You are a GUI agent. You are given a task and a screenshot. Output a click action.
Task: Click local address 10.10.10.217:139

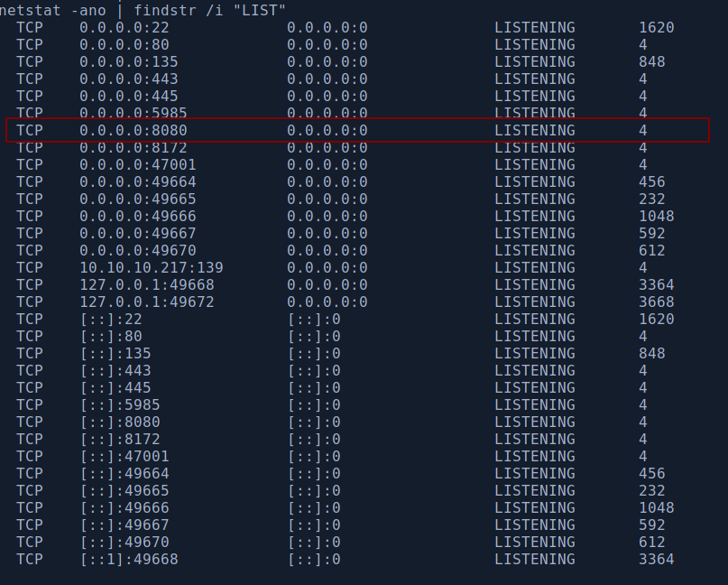(152, 267)
